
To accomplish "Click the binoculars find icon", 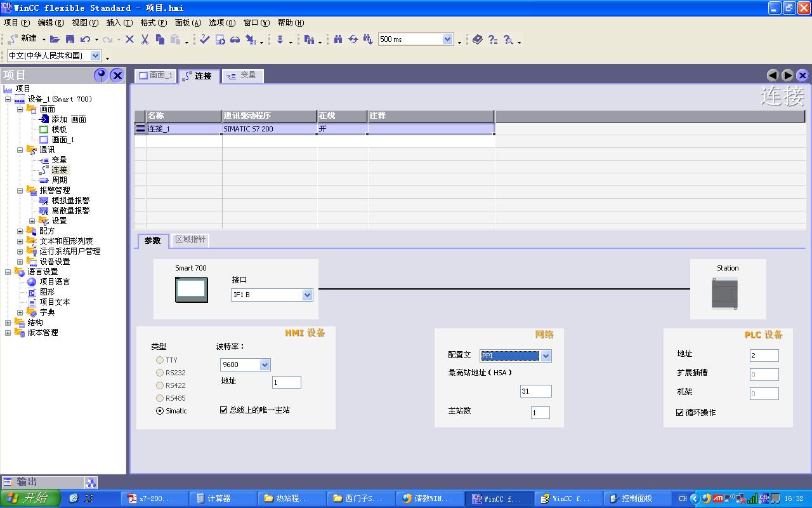I will point(338,39).
